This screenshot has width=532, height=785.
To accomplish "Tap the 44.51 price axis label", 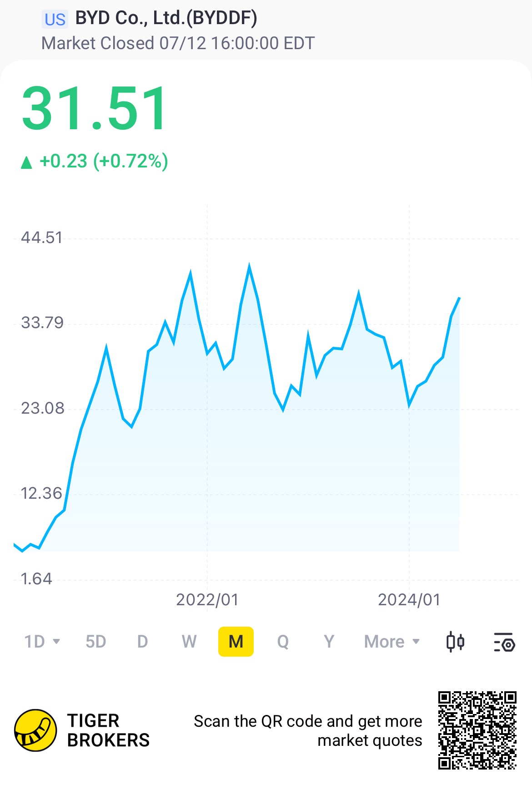I will coord(42,238).
